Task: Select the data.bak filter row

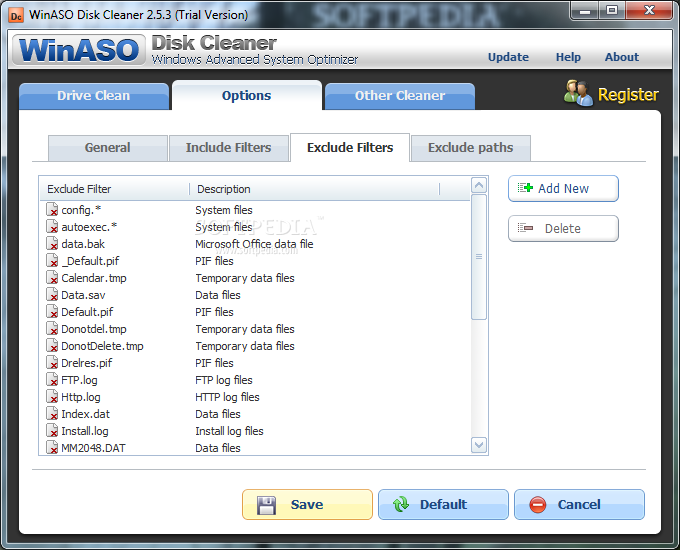Action: [x=255, y=244]
